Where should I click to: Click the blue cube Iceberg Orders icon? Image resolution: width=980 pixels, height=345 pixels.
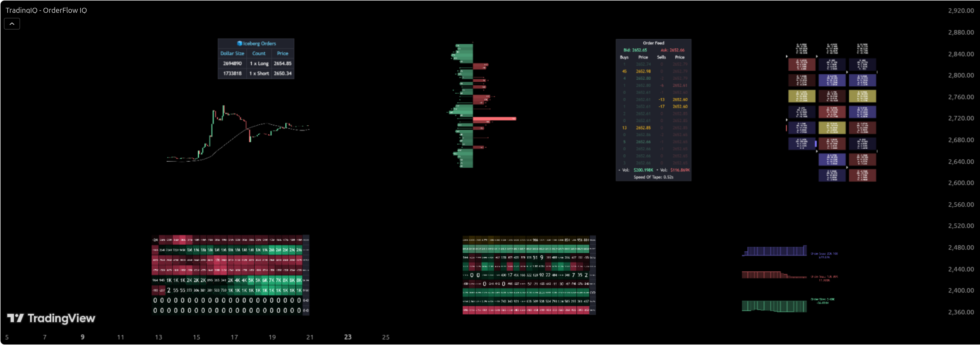240,43
